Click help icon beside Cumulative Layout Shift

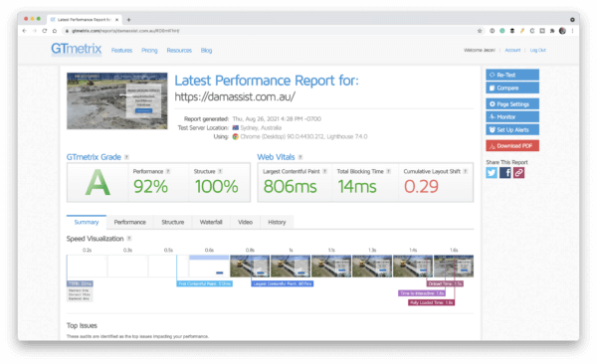tap(466, 172)
